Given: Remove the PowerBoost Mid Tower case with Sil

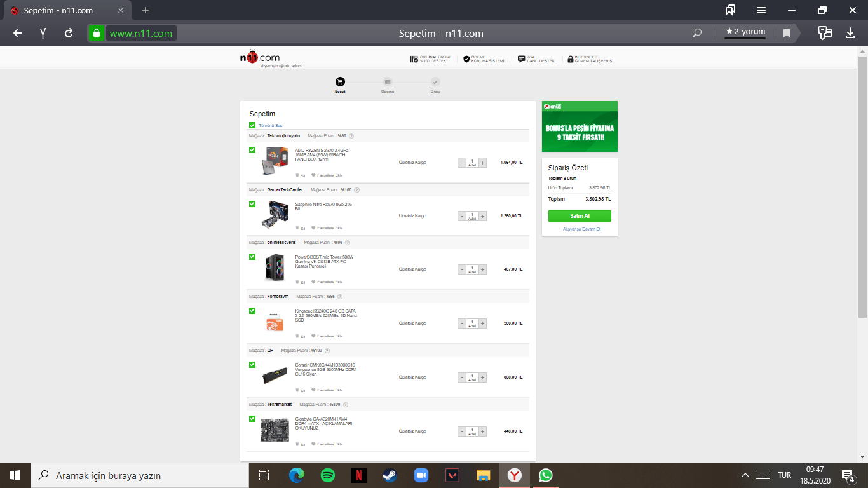Looking at the screenshot, I should point(300,282).
